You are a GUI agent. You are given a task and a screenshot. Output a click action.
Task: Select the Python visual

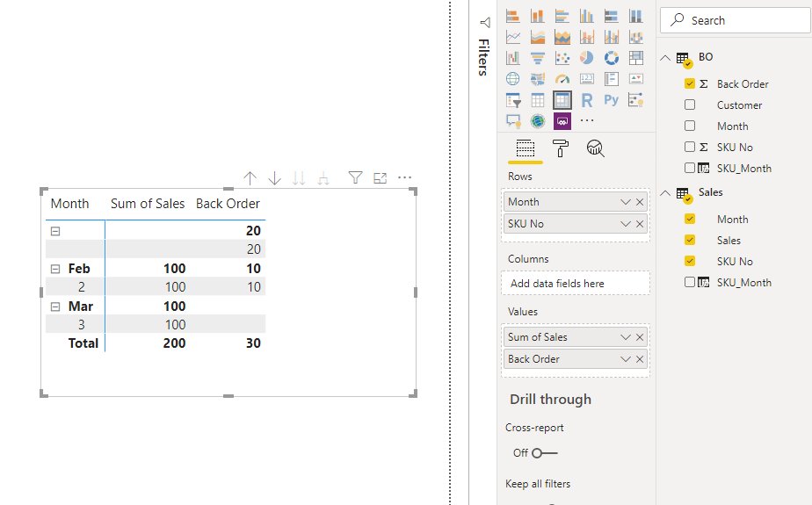pyautogui.click(x=611, y=100)
